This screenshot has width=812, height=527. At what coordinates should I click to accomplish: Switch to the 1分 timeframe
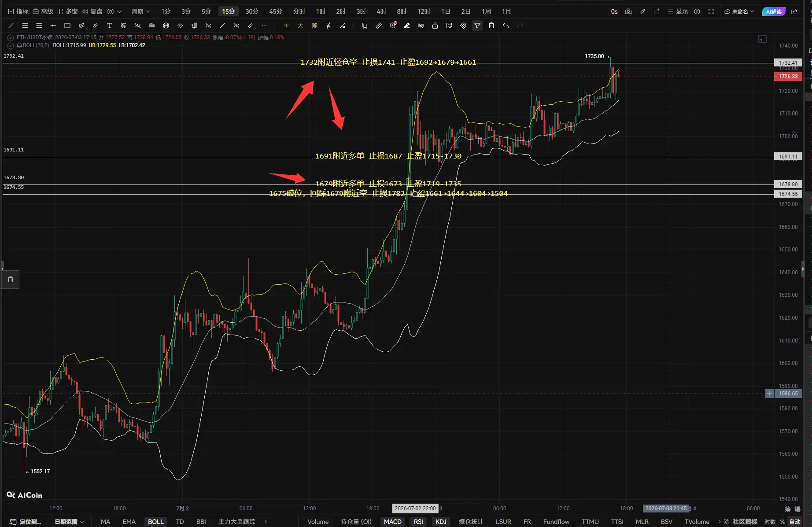pos(166,11)
